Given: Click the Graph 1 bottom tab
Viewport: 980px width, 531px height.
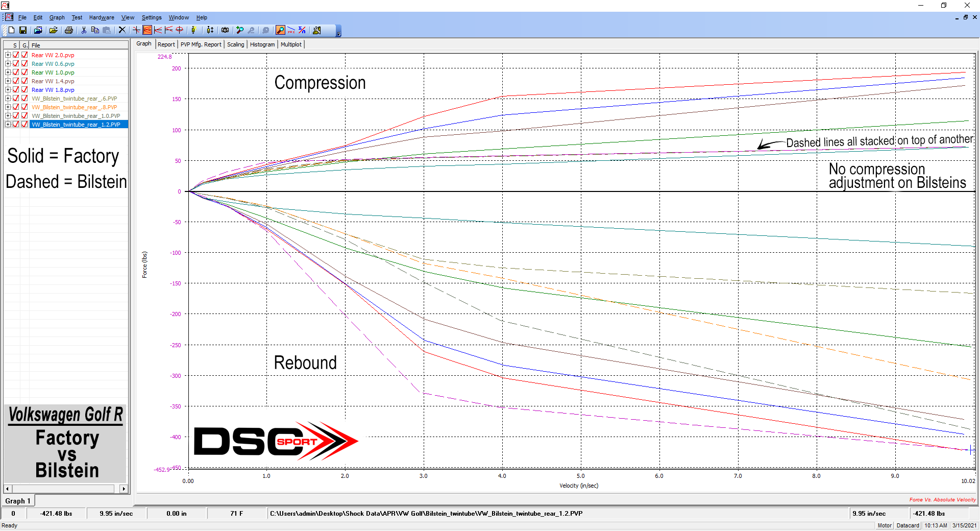Looking at the screenshot, I should (x=18, y=501).
